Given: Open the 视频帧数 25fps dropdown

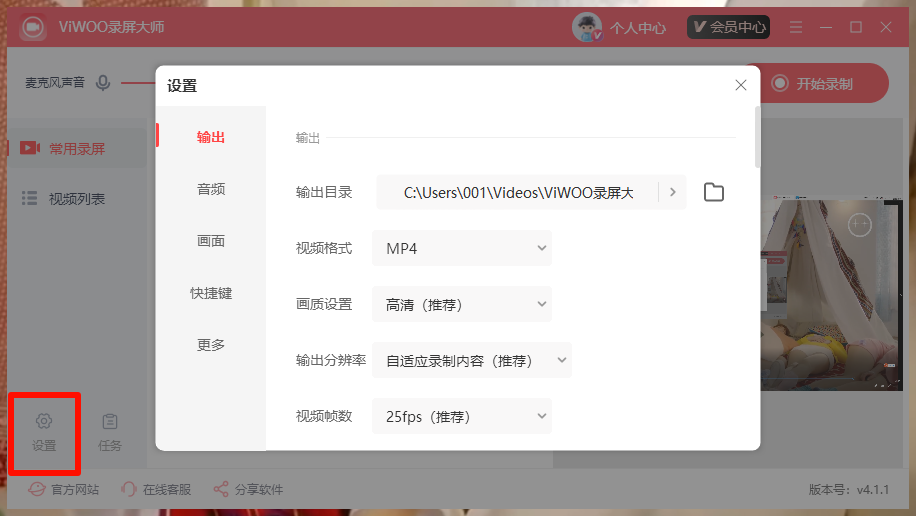Looking at the screenshot, I should pyautogui.click(x=462, y=417).
